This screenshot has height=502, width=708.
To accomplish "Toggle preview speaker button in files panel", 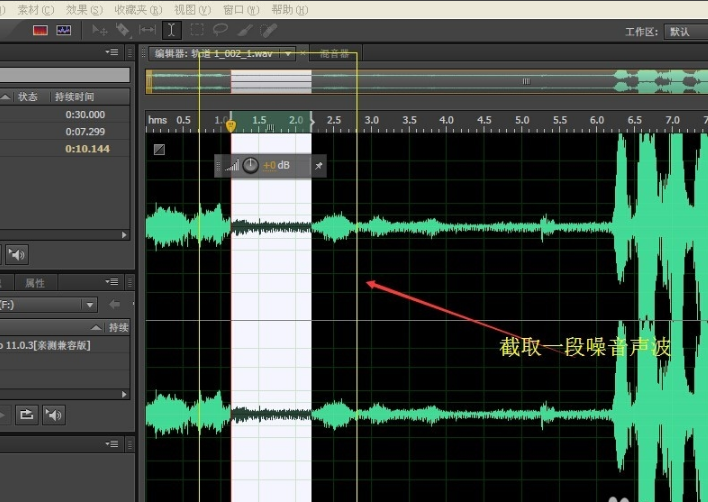I will pos(17,254).
